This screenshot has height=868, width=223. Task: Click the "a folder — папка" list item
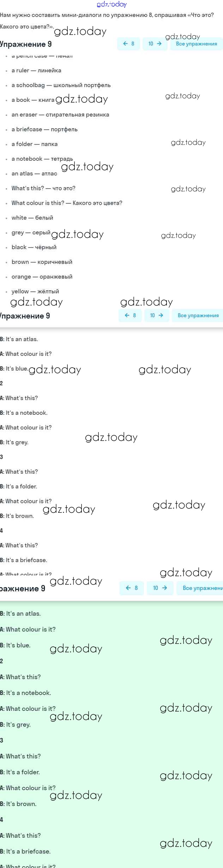35,144
